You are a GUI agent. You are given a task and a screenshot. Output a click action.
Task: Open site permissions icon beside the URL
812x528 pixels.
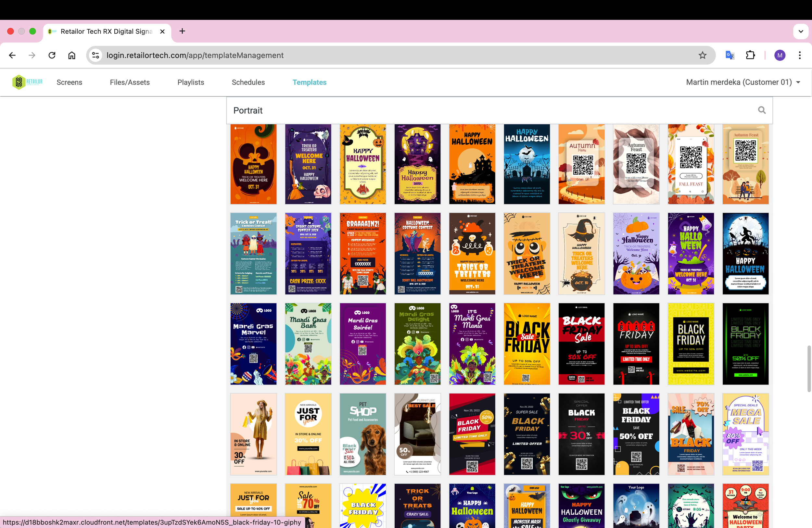(95, 55)
